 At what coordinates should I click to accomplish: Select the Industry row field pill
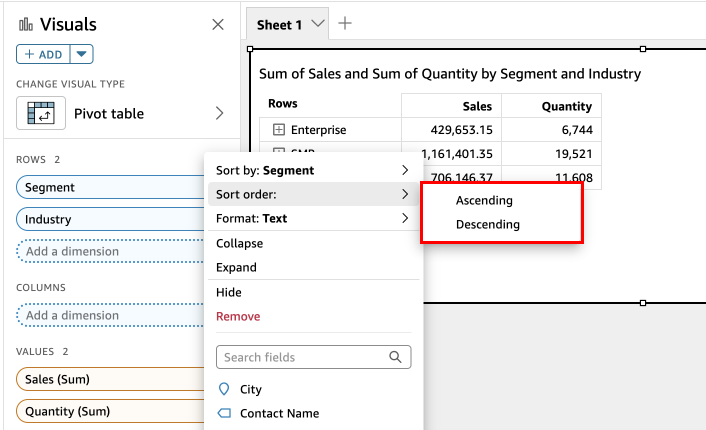110,219
